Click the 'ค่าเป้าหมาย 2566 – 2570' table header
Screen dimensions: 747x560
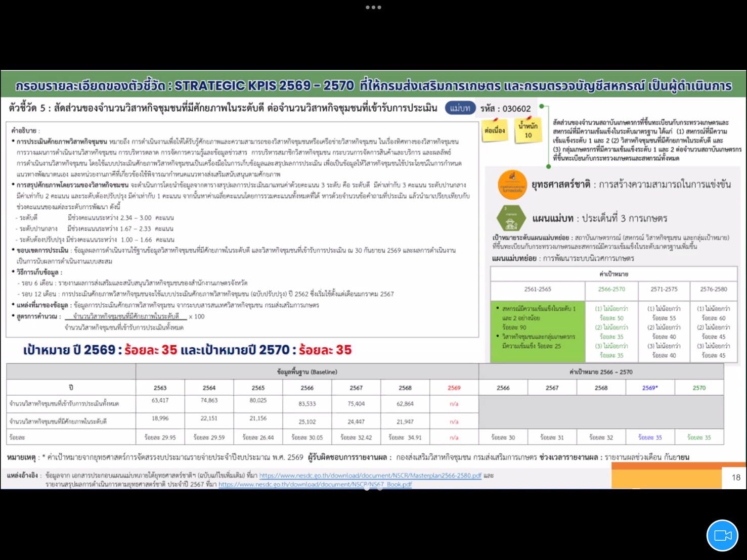[x=601, y=371]
